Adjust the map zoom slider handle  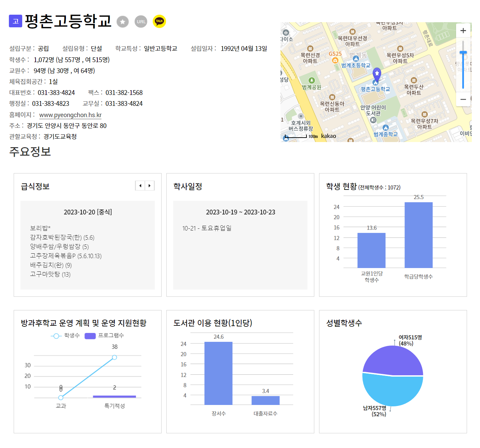pos(463,53)
